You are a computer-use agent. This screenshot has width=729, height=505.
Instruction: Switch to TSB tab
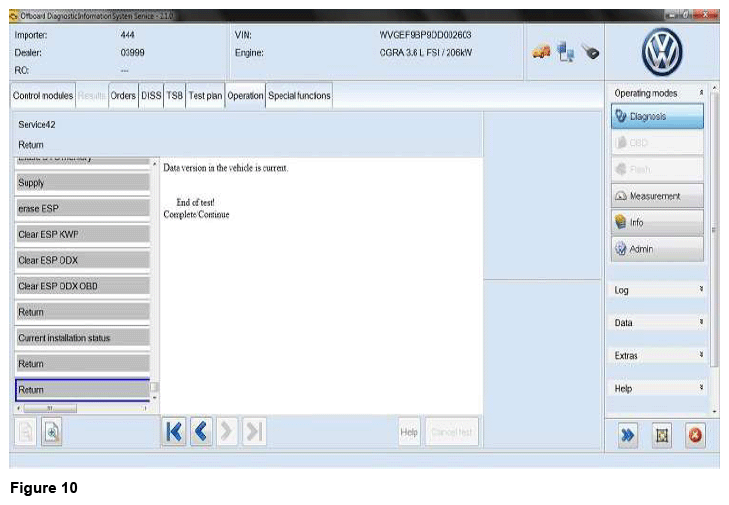tap(175, 96)
